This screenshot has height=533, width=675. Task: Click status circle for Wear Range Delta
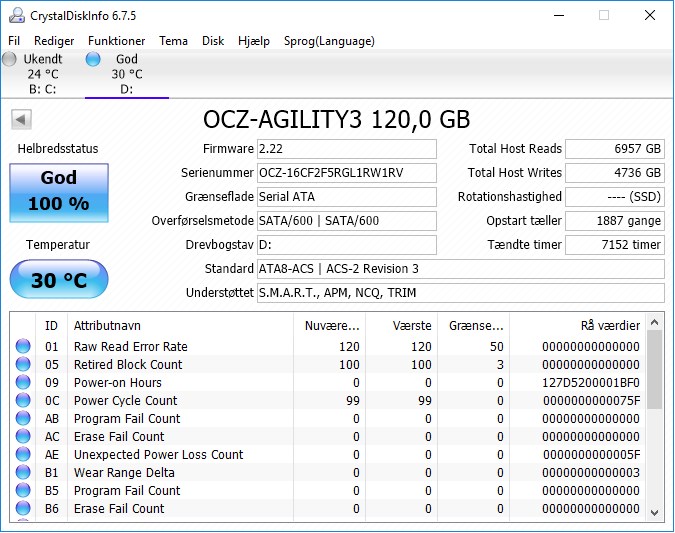click(23, 473)
